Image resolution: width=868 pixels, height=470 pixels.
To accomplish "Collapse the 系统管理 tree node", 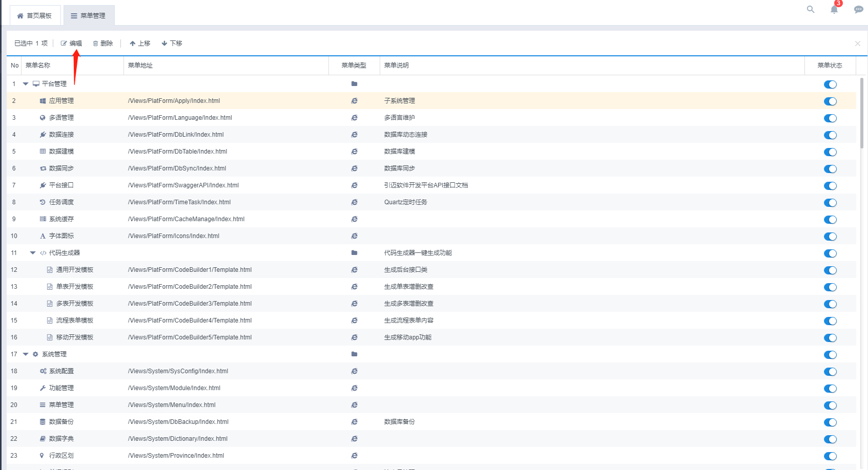I will coord(26,354).
